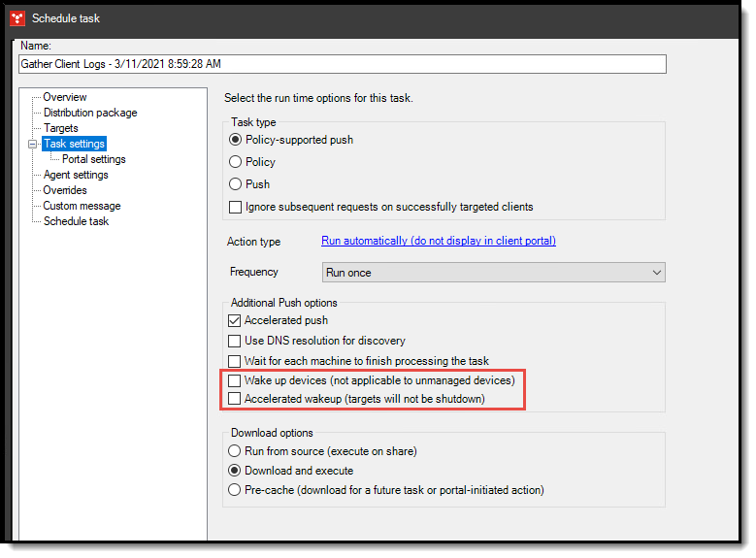Choose the Push task type option
This screenshot has height=558, width=756.
coord(235,184)
